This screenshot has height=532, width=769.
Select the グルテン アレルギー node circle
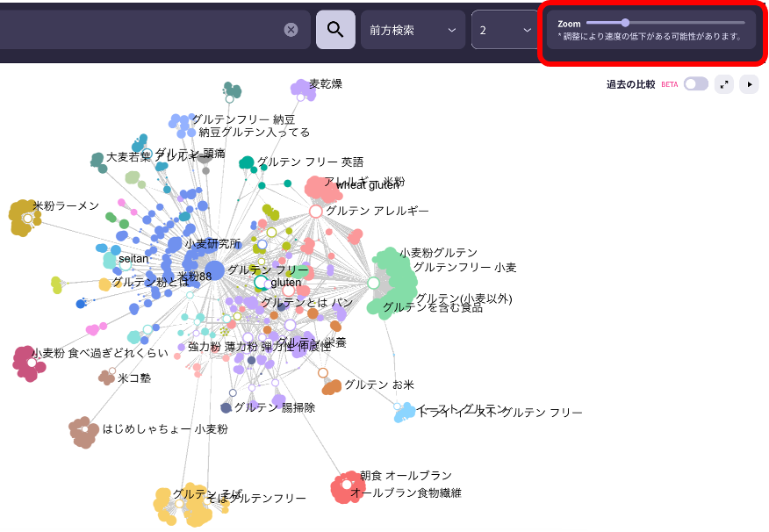click(x=316, y=212)
